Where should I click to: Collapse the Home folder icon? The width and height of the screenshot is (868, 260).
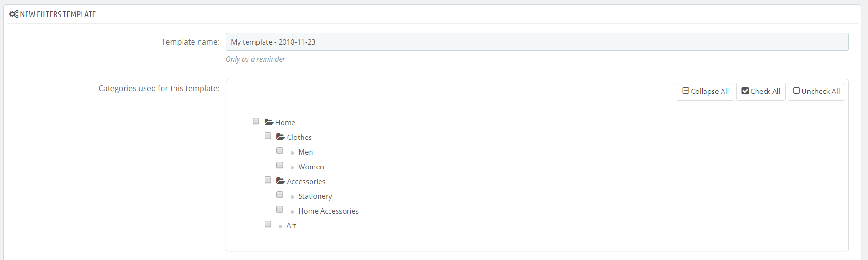(269, 122)
